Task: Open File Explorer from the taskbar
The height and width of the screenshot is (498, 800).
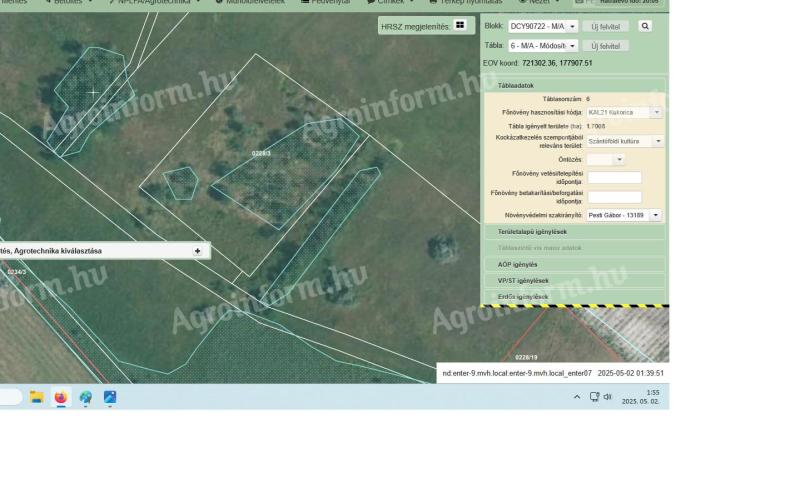Action: [37, 397]
